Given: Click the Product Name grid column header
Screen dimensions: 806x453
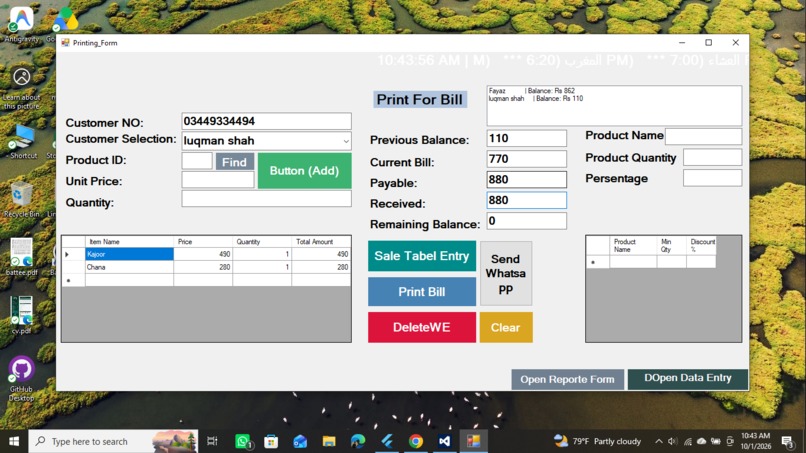Looking at the screenshot, I should click(x=633, y=245).
